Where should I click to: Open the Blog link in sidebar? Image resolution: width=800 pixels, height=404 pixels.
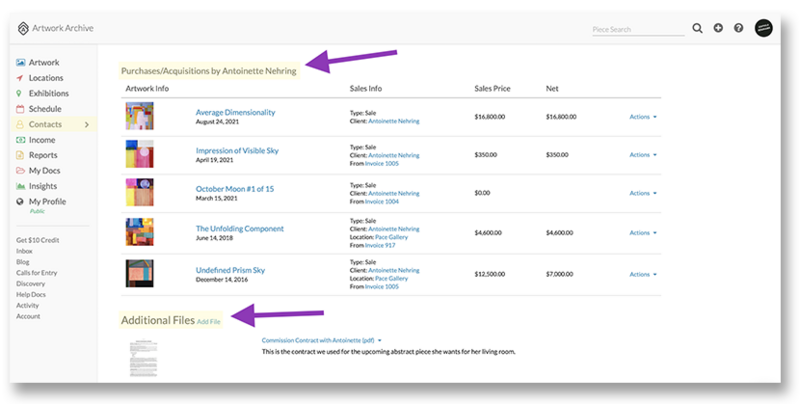tap(22, 262)
